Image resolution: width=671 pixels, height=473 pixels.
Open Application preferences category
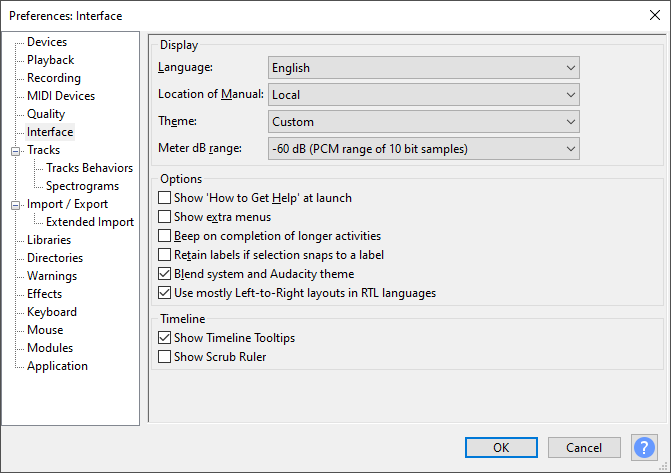click(x=57, y=366)
